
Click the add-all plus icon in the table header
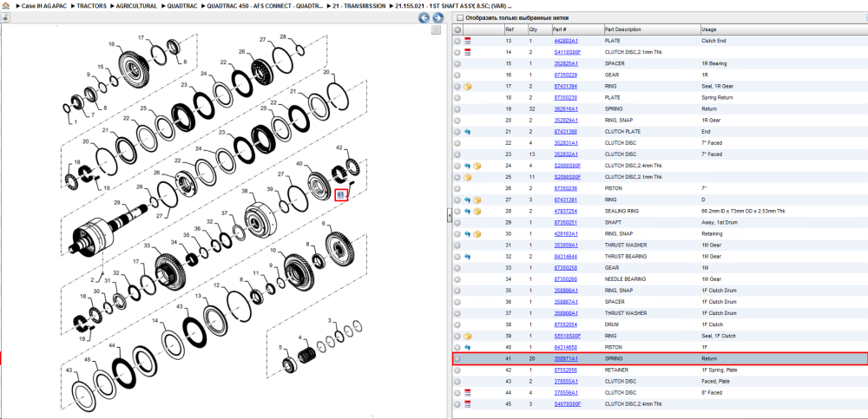pyautogui.click(x=457, y=29)
